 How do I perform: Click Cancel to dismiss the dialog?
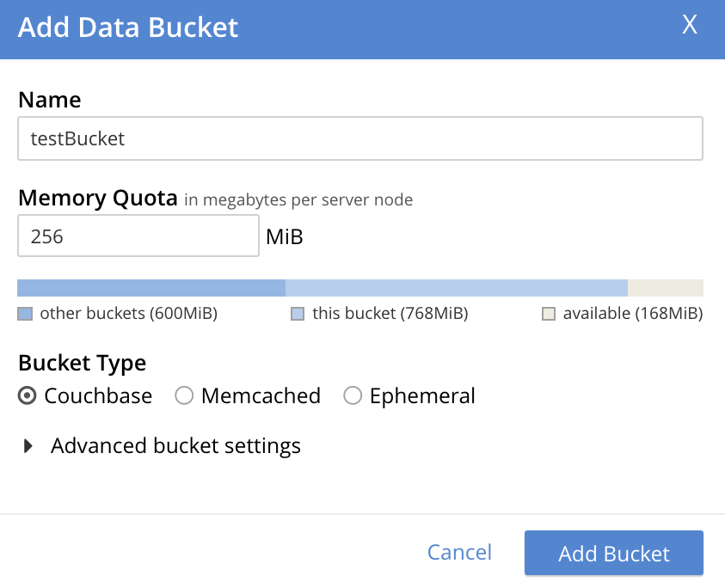pyautogui.click(x=459, y=553)
